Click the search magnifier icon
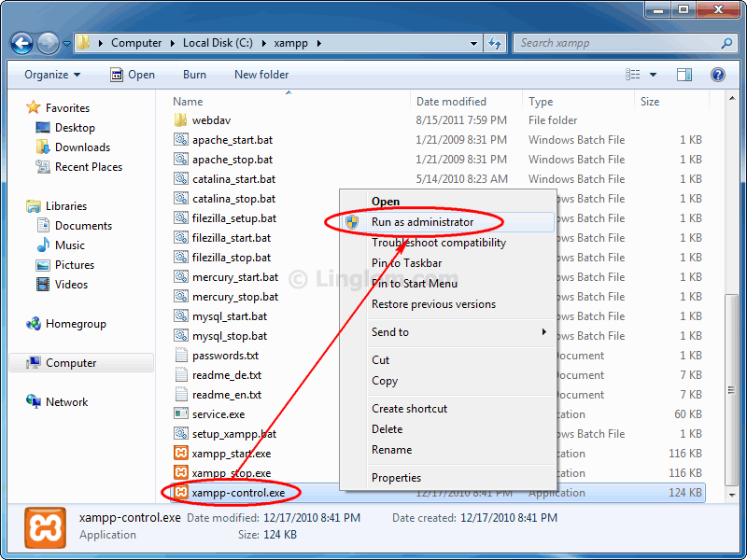 click(x=726, y=43)
